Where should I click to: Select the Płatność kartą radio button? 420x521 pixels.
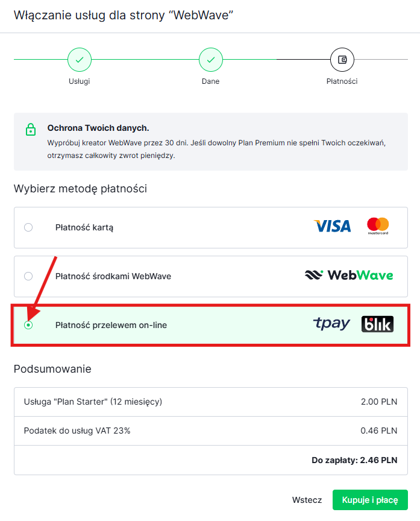point(28,227)
